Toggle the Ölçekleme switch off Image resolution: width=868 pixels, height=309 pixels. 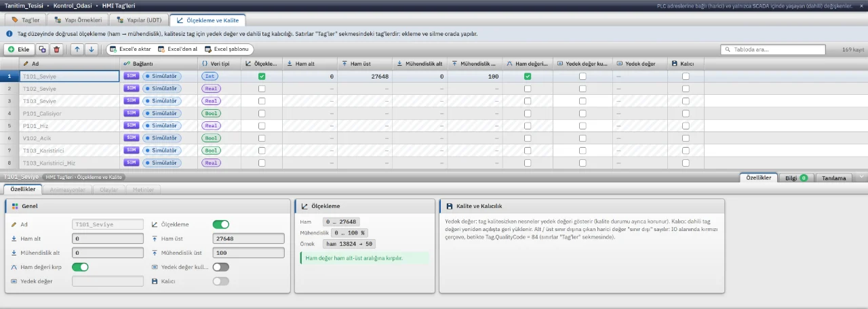(221, 224)
